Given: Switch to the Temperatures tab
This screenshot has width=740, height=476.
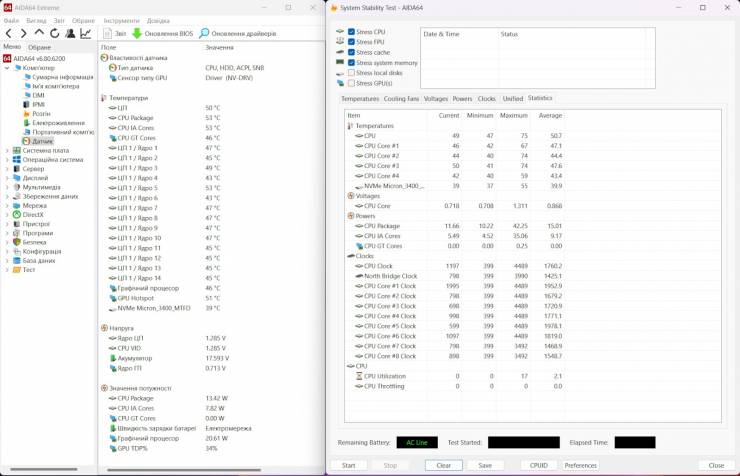Looking at the screenshot, I should pyautogui.click(x=360, y=99).
